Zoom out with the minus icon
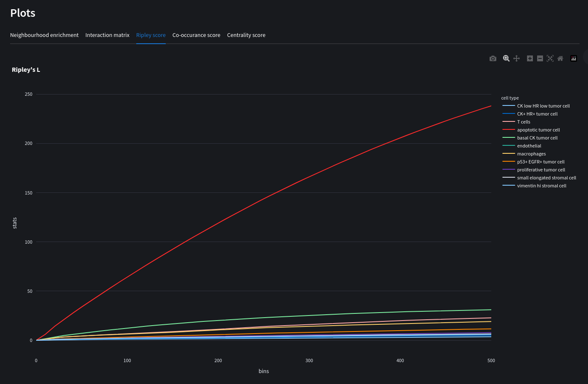Viewport: 588px width, 384px height. click(540, 58)
